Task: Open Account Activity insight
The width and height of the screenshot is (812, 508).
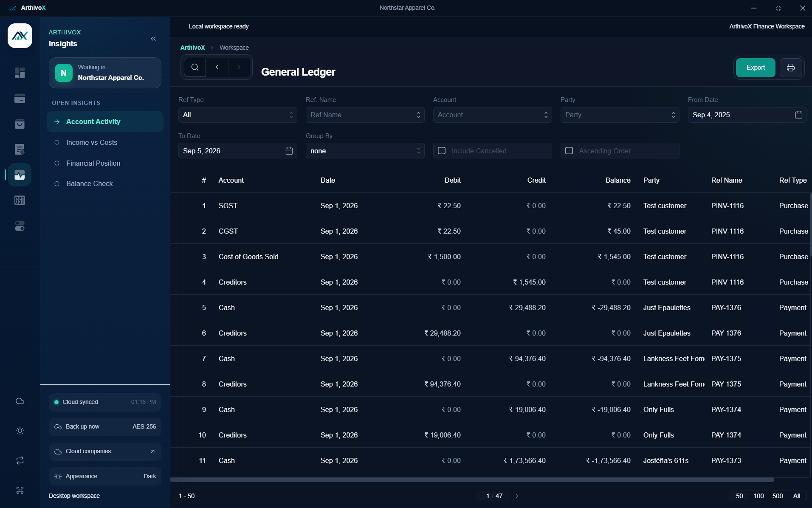Action: [x=105, y=121]
